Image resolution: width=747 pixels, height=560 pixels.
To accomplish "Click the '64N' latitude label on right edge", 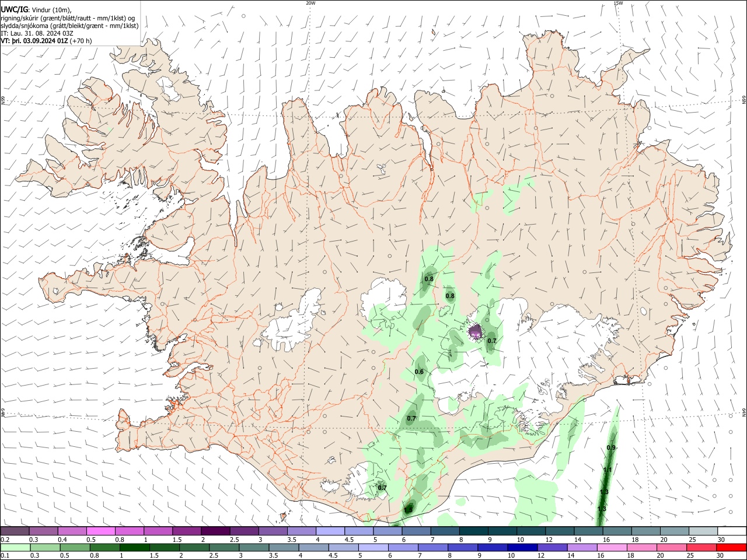I will coord(744,412).
